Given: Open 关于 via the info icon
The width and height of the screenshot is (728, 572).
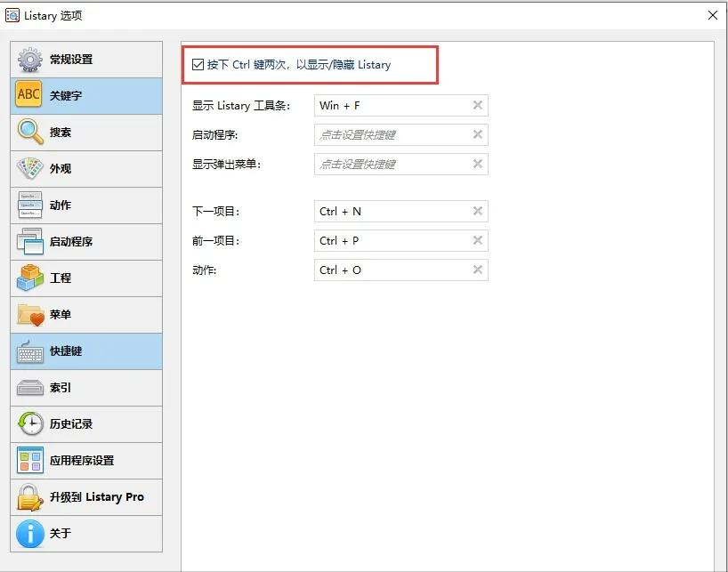Looking at the screenshot, I should point(28,534).
